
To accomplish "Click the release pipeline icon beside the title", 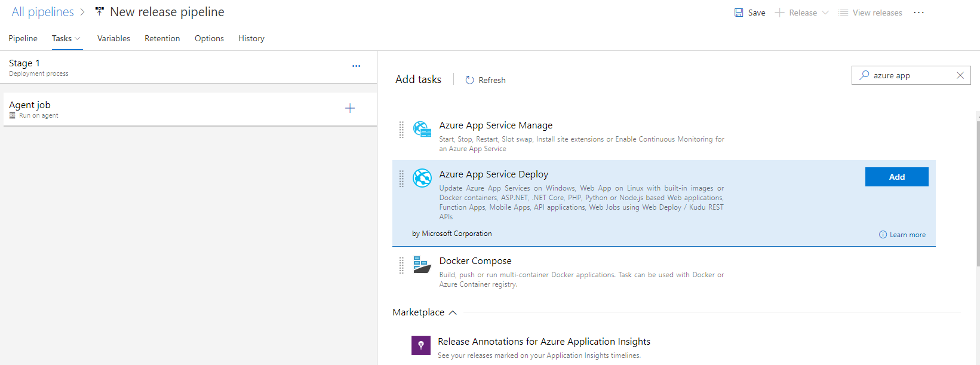I will point(100,12).
